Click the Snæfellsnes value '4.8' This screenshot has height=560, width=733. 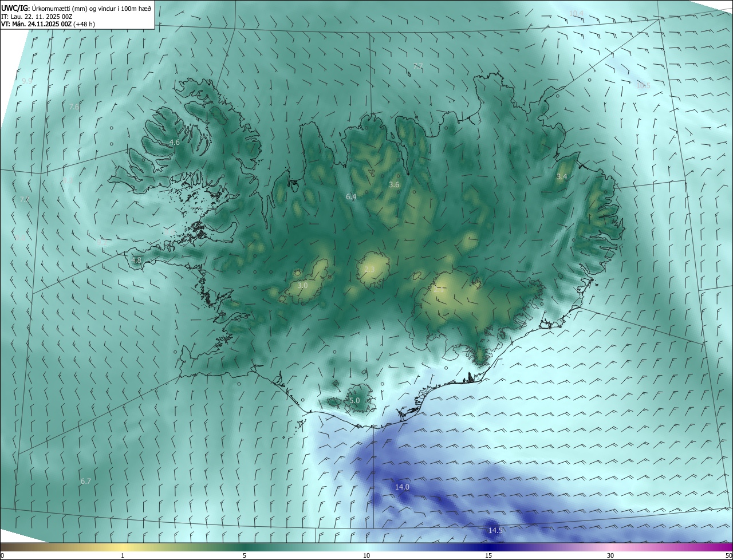(136, 260)
